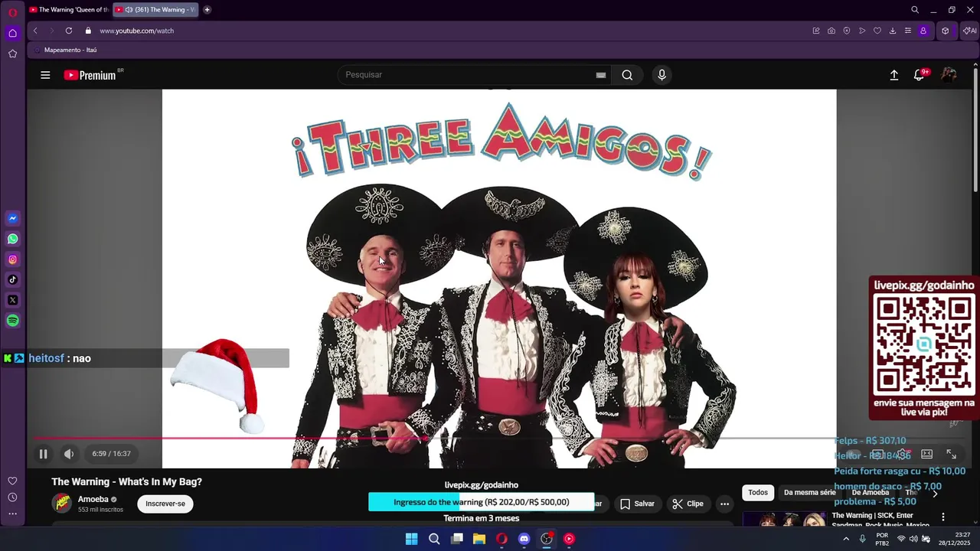Open Messenger in the sidebar
980x551 pixels.
point(12,218)
